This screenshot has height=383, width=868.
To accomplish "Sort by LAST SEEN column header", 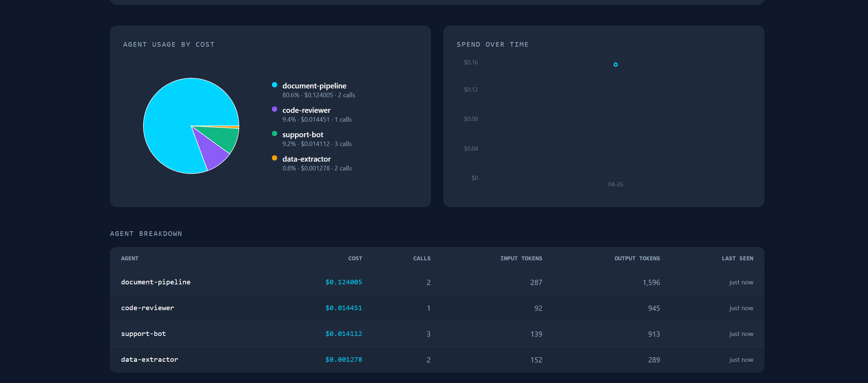I will coord(737,259).
